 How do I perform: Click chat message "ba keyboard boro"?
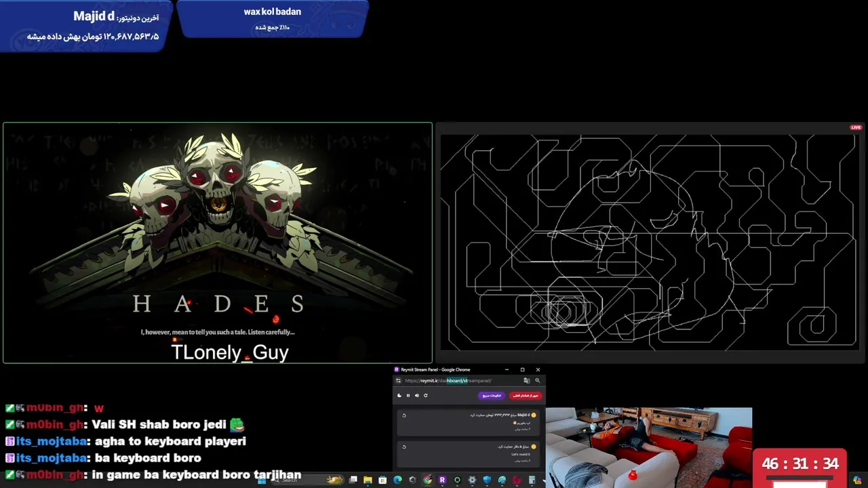pos(148,458)
